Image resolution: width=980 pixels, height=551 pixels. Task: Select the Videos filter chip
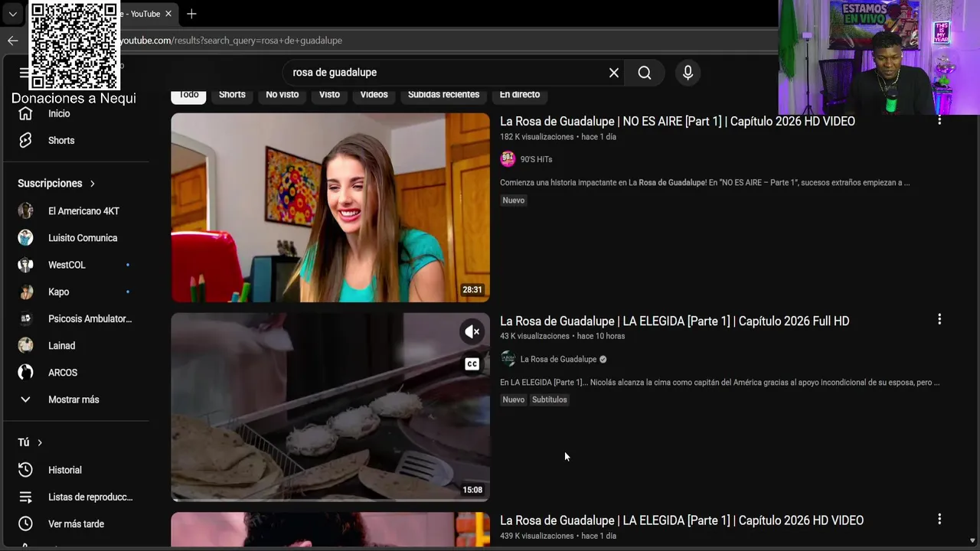coord(374,95)
